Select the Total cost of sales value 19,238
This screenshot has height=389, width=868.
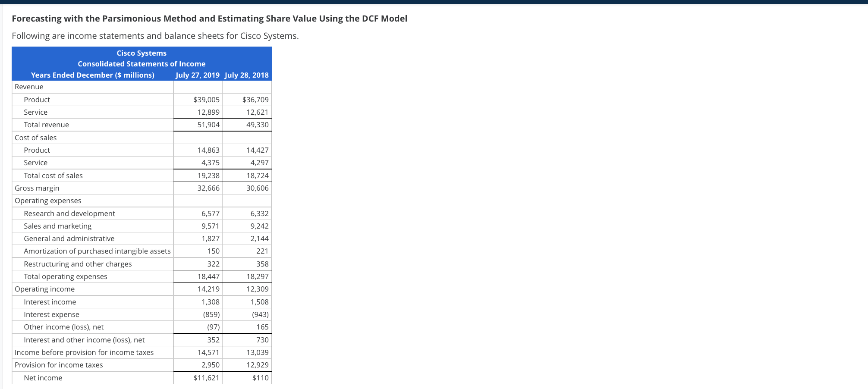(x=210, y=176)
